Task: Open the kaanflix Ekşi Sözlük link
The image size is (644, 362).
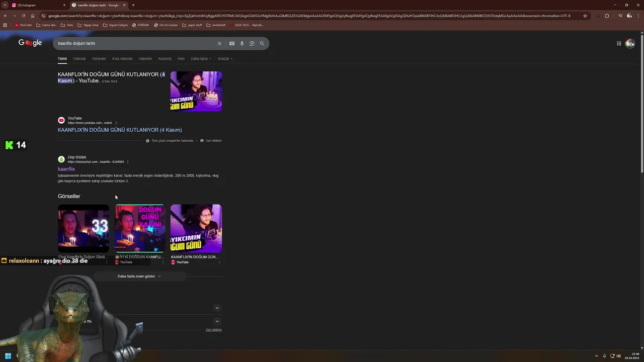Action: [66, 169]
